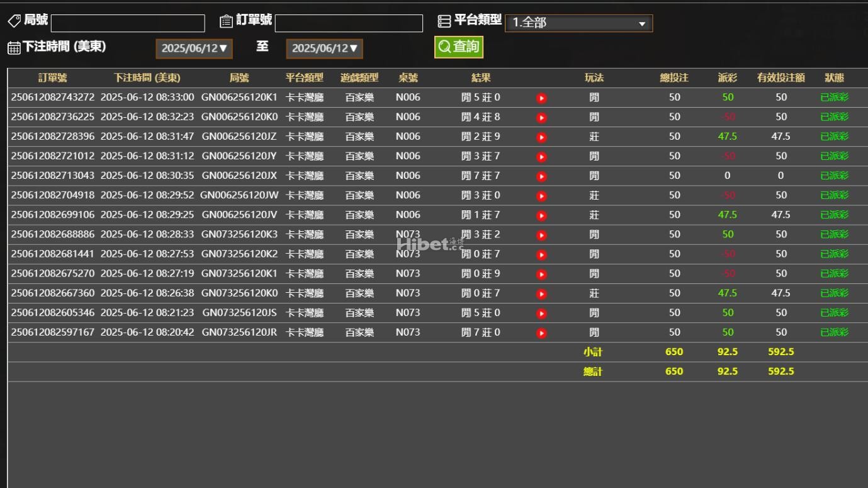Click the 訂單號 column header
This screenshot has height=488, width=868.
[52, 78]
